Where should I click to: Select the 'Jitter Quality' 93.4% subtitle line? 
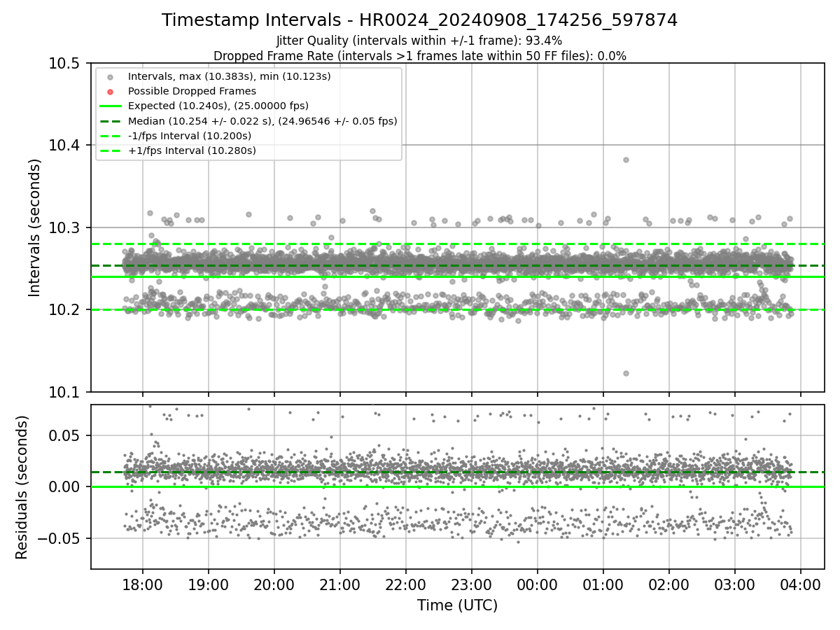(419, 41)
